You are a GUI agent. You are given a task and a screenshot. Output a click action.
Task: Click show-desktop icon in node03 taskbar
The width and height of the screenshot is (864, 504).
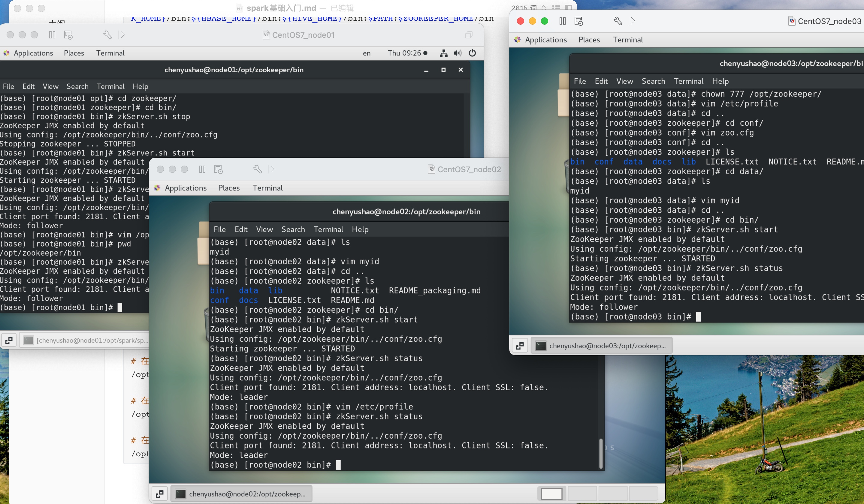[x=520, y=346]
